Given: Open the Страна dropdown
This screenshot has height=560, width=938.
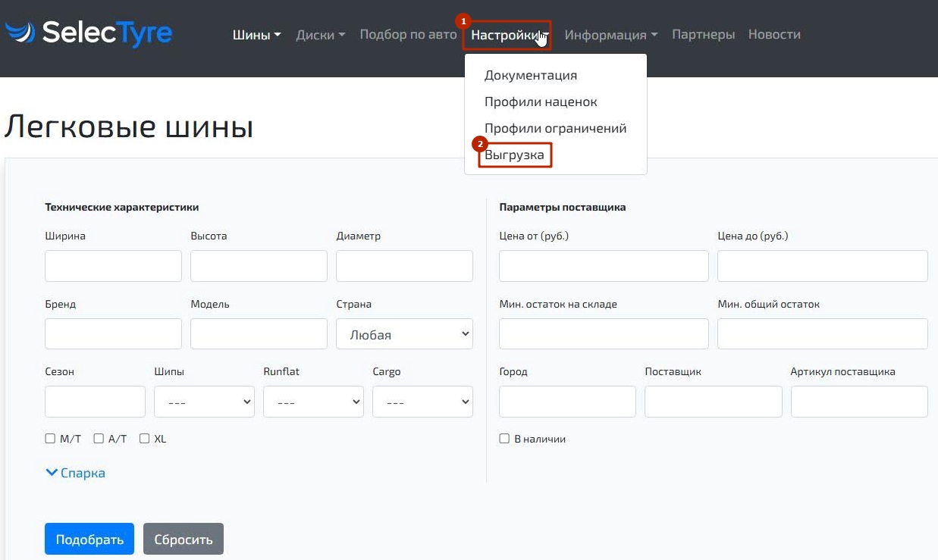Looking at the screenshot, I should point(404,334).
